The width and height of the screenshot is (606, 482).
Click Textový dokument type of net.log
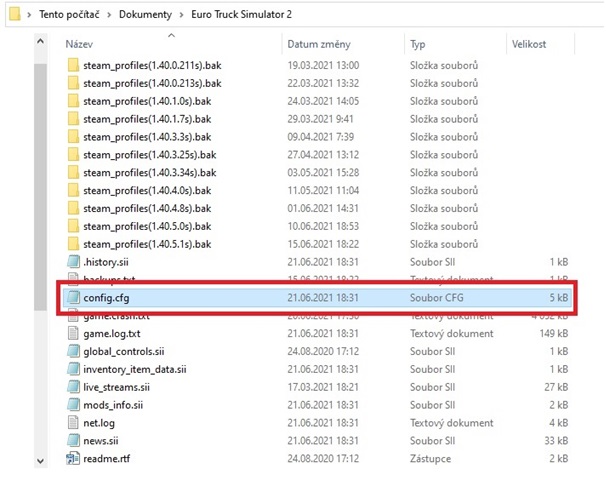coord(452,423)
